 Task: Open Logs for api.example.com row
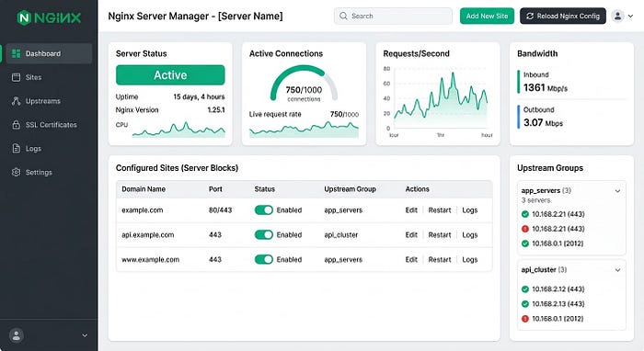(470, 234)
